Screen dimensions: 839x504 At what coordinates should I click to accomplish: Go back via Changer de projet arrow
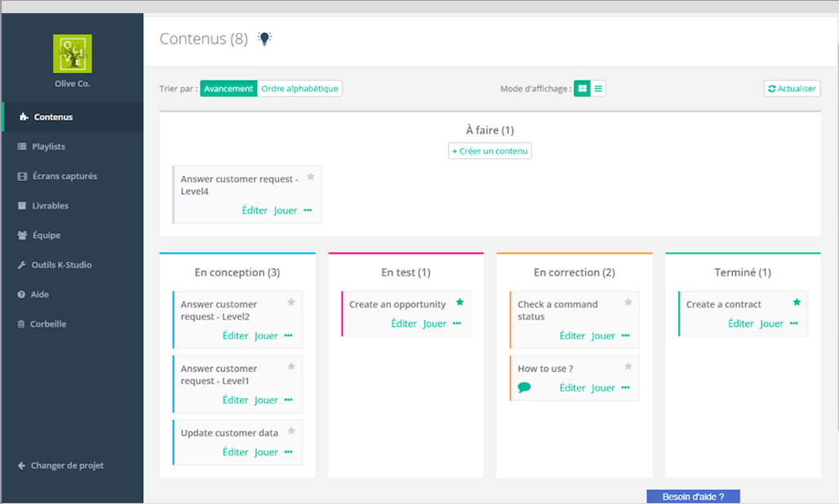tap(21, 466)
